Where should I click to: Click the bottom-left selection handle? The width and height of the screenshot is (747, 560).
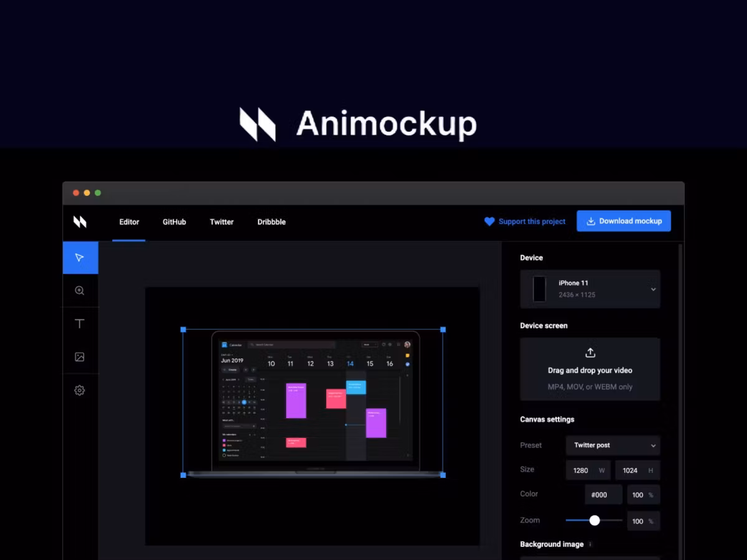183,475
